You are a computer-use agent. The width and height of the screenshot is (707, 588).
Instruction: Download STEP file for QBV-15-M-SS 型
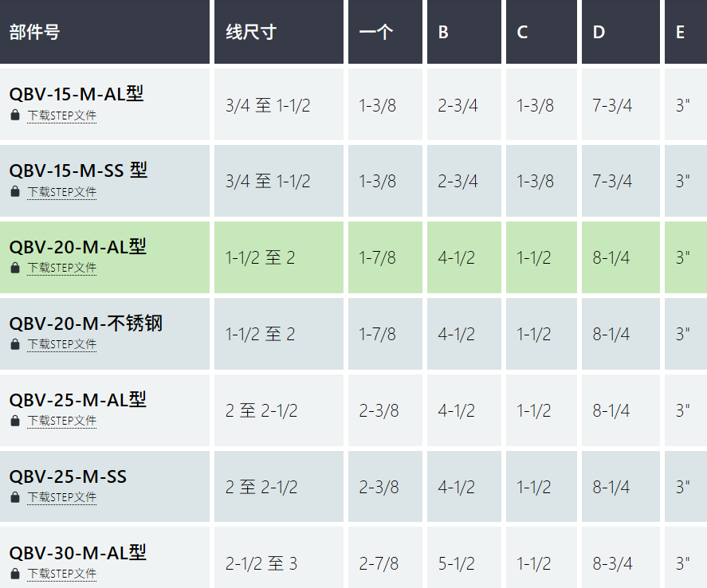click(61, 192)
